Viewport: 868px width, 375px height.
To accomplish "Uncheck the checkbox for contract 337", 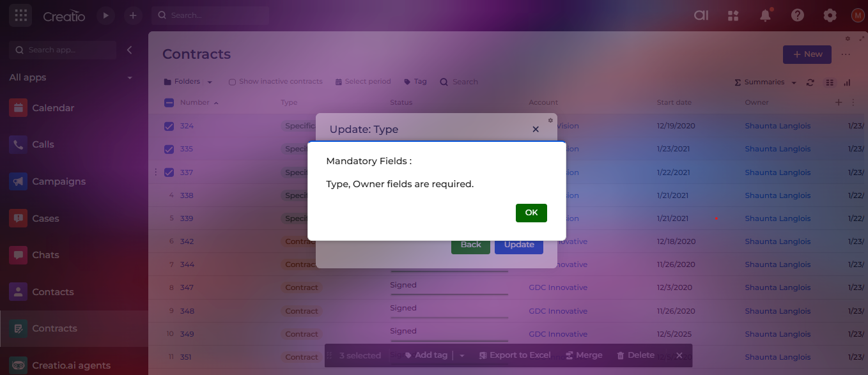I will tap(169, 172).
